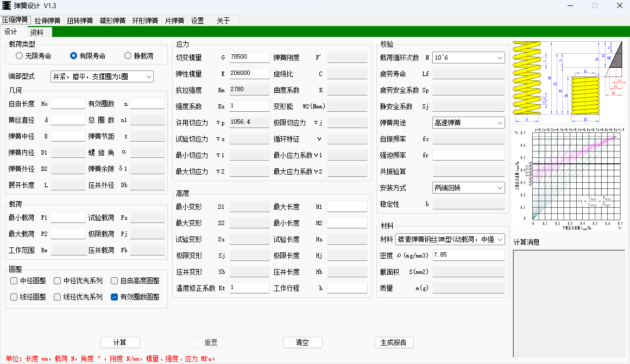
Task: Focus the 最大载荷 F2 input field
Action: (68, 234)
